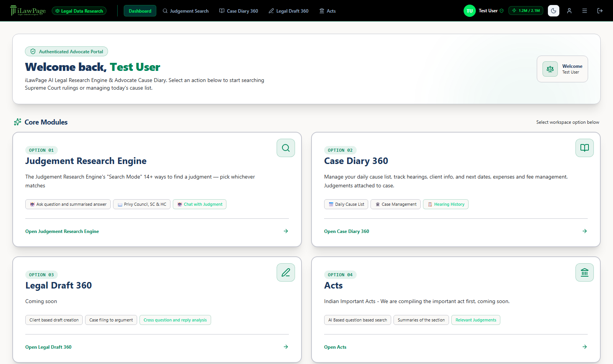613x364 pixels.
Task: Open Acts in top navigation
Action: pyautogui.click(x=328, y=11)
